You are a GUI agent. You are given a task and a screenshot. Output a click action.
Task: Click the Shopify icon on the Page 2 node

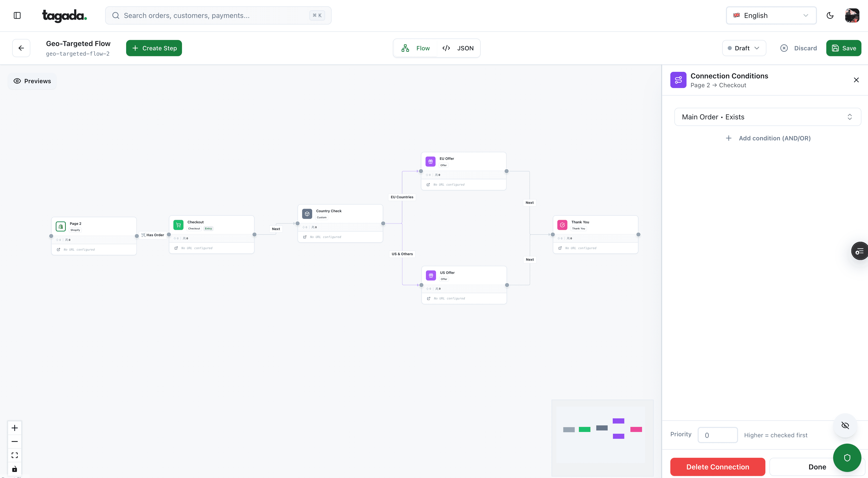point(60,226)
